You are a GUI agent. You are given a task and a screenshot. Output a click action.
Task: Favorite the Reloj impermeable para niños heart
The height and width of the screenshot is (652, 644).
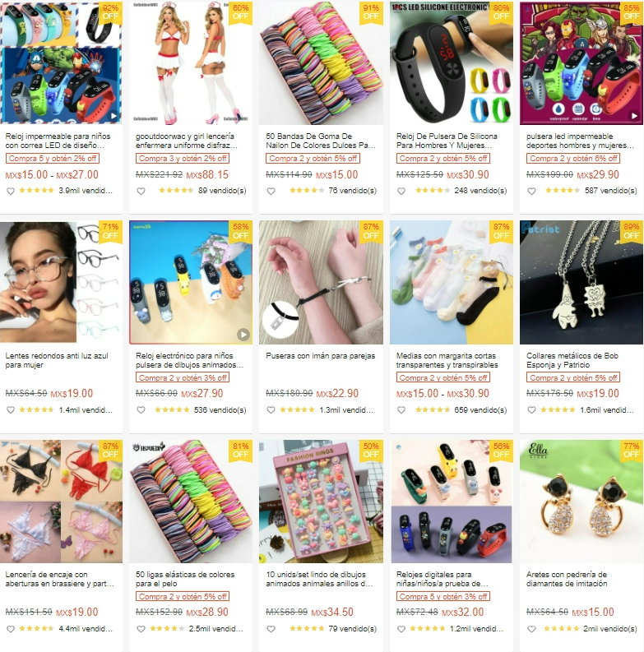[11, 191]
